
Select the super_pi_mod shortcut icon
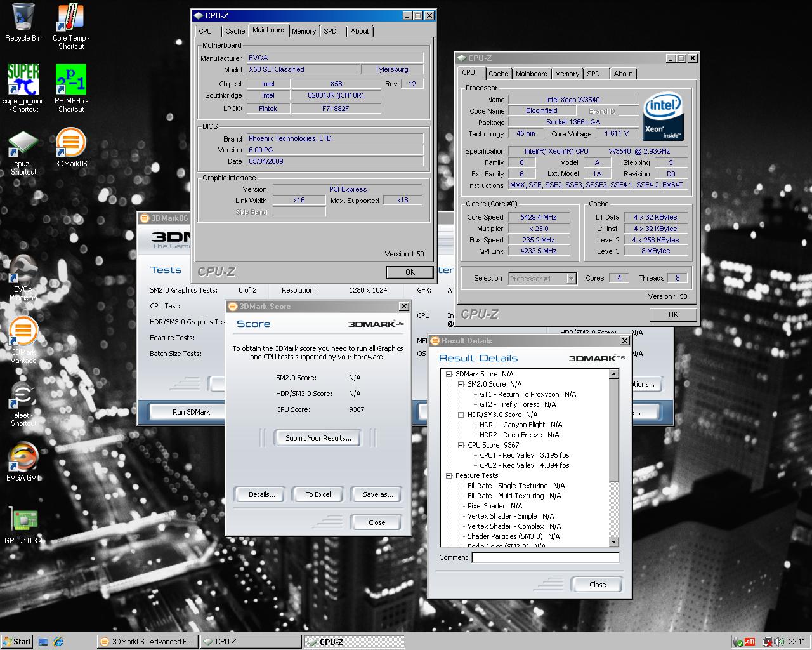pos(23,88)
